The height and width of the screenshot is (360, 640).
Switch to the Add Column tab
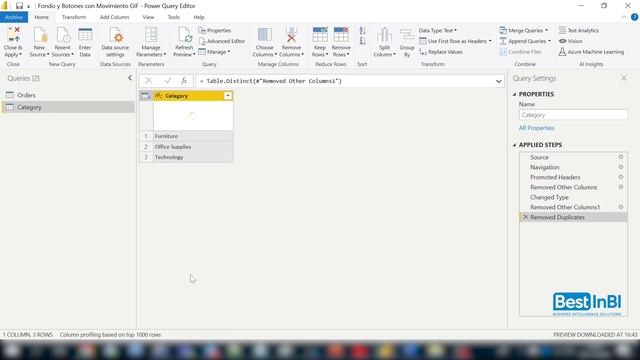click(114, 17)
